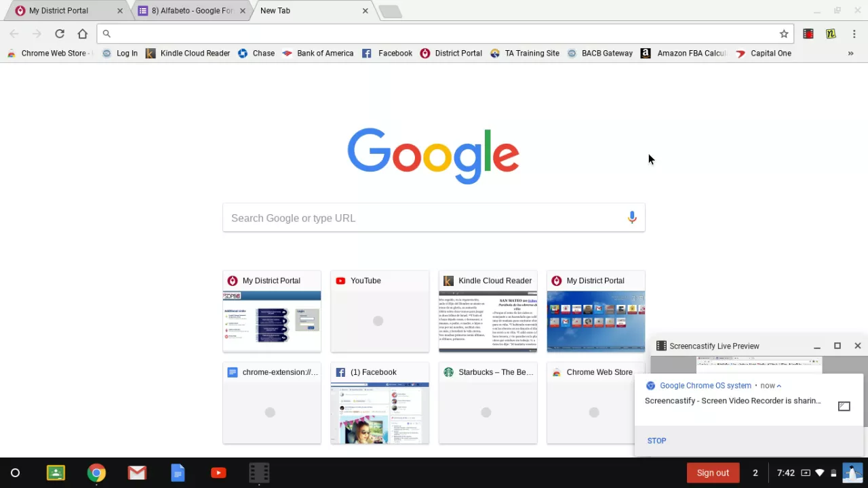Open Google Docs from the shelf
This screenshot has width=868, height=488.
pyautogui.click(x=178, y=473)
